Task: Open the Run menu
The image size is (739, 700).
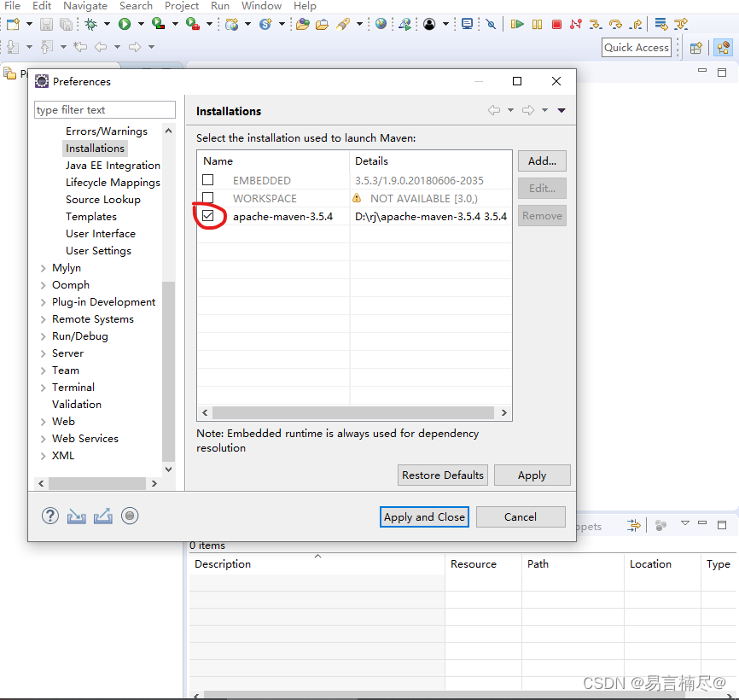Action: [220, 6]
